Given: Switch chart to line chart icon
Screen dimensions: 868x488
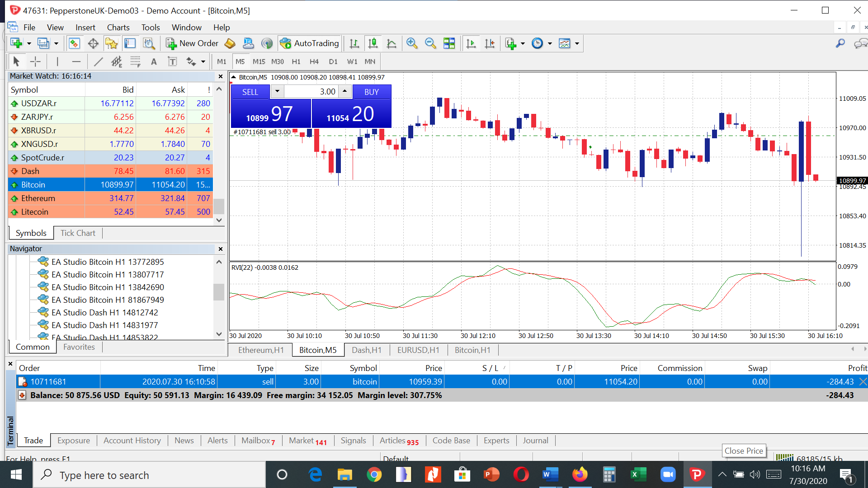Looking at the screenshot, I should tap(392, 43).
